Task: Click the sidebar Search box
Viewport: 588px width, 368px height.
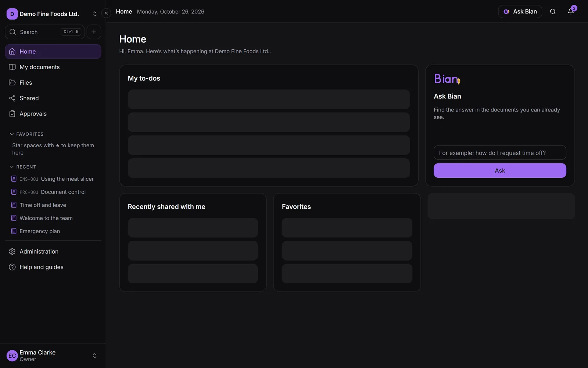Action: (x=45, y=32)
